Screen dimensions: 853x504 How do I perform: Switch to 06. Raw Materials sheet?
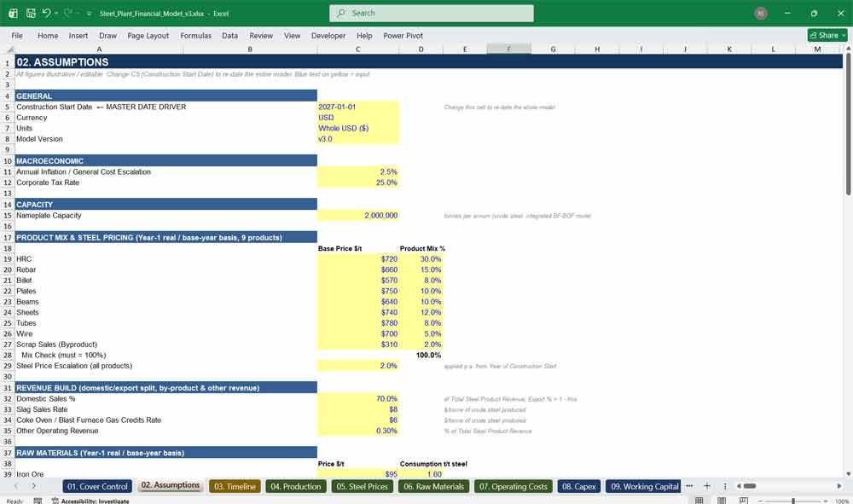[433, 487]
